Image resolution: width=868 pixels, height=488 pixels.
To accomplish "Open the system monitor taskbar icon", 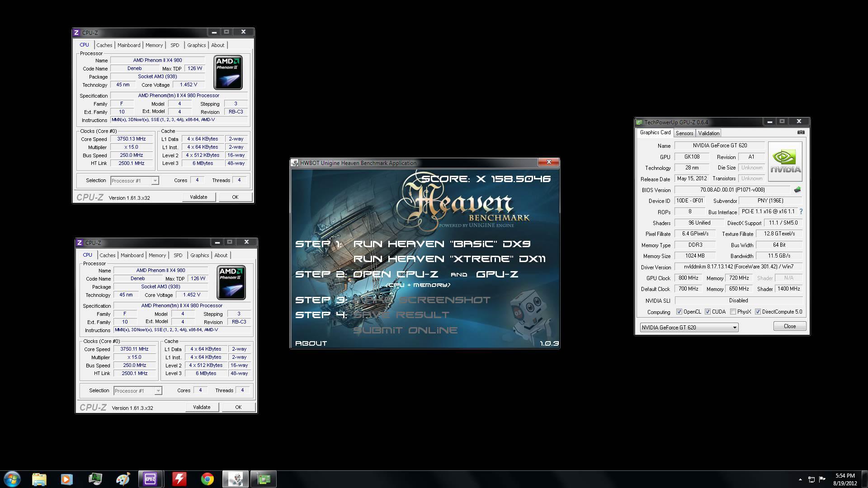I will pos(95,479).
